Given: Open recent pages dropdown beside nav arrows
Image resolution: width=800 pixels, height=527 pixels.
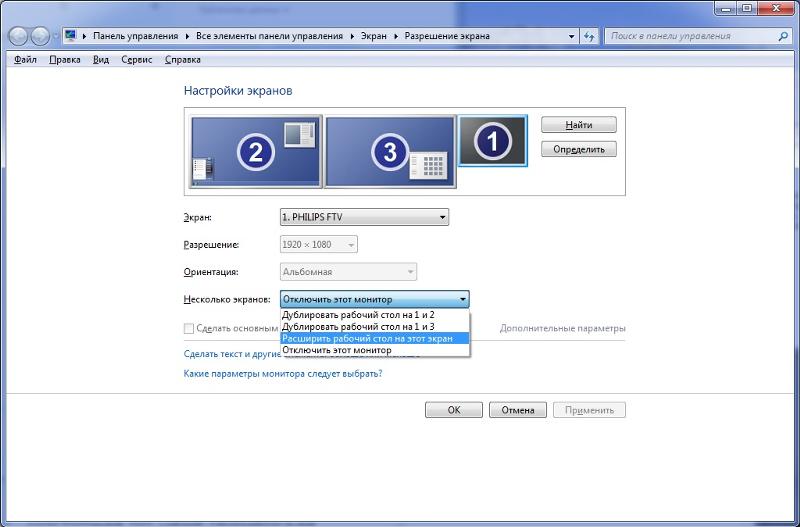Looking at the screenshot, I should click(56, 37).
